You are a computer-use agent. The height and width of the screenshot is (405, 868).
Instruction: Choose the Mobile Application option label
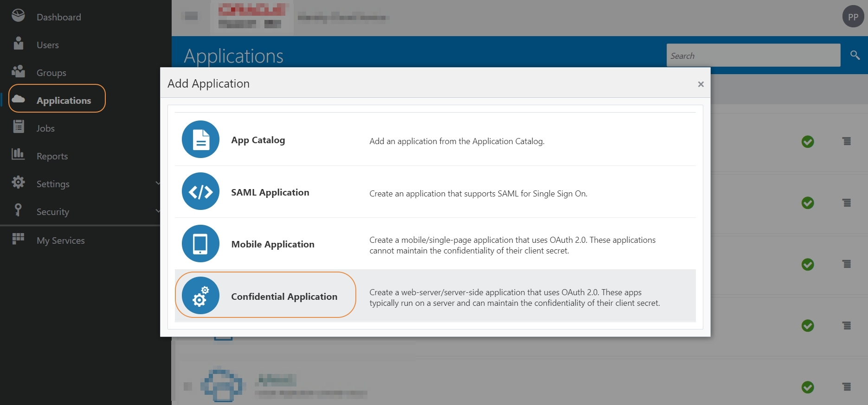273,244
